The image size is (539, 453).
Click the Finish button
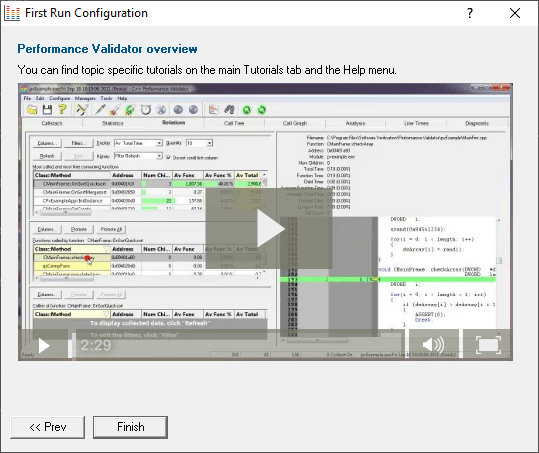(130, 427)
